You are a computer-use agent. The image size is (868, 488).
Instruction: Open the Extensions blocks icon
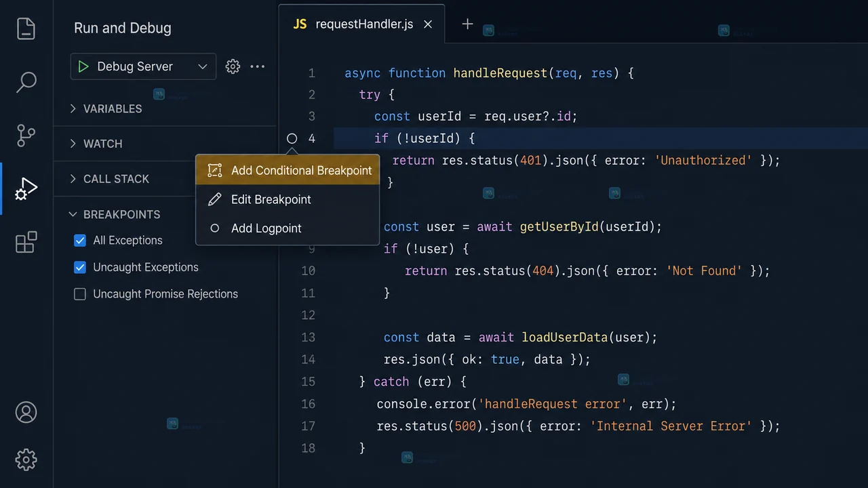[x=26, y=242]
